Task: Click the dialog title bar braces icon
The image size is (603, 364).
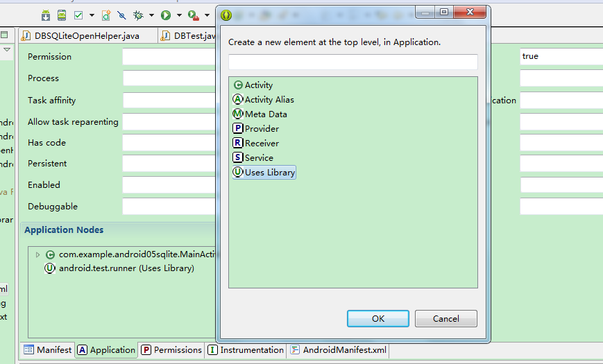Action: [226, 15]
